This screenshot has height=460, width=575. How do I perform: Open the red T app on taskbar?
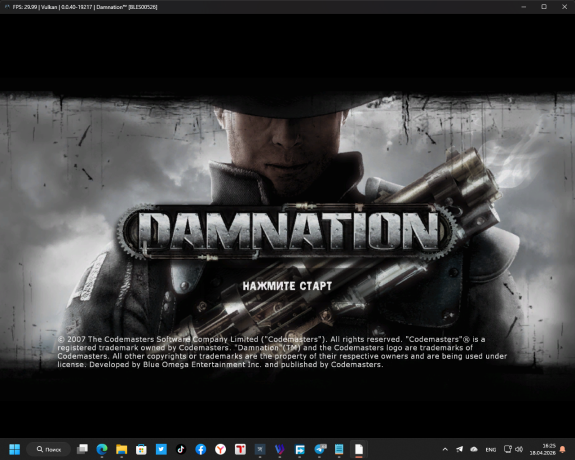(x=240, y=449)
